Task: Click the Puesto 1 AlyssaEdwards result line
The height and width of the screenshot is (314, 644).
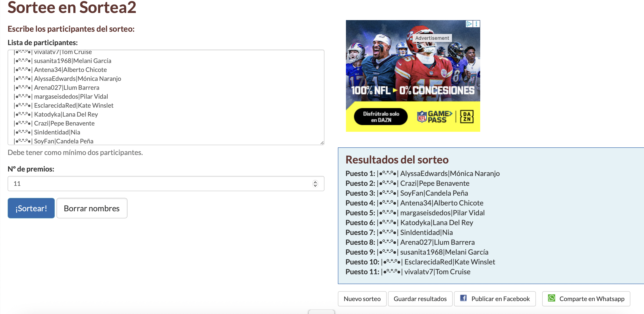Action: click(x=422, y=174)
